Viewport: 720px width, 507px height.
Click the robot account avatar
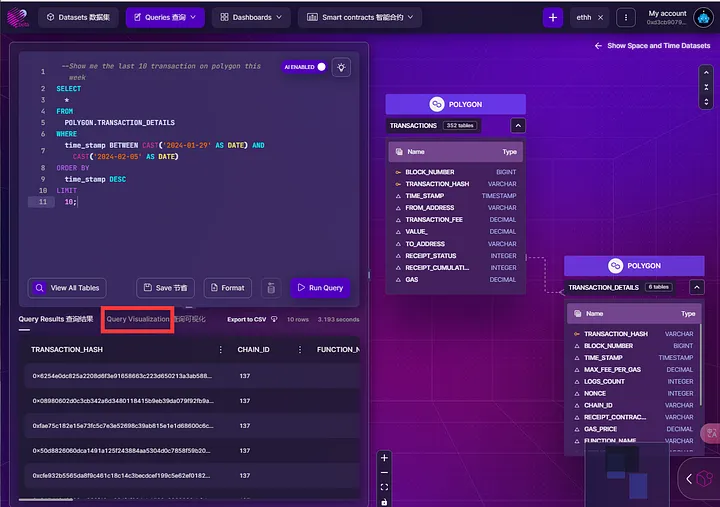click(702, 18)
